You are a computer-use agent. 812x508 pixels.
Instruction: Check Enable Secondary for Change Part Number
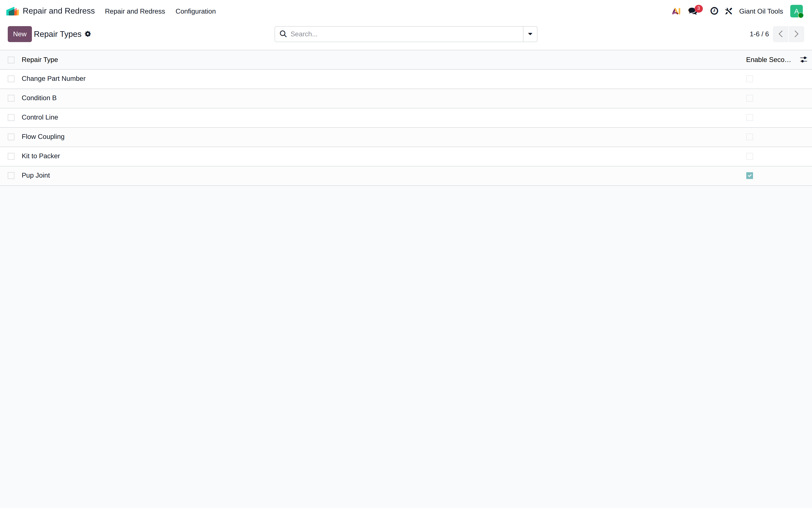click(750, 79)
